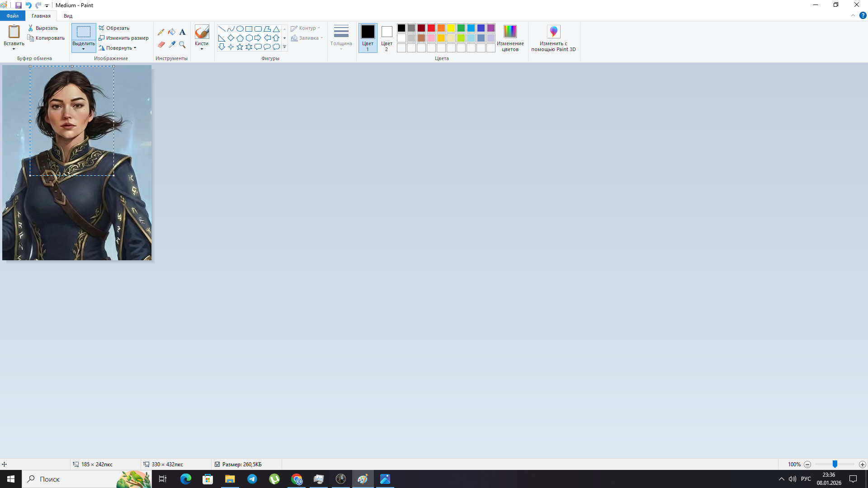
Task: Select the Text tool
Action: [x=182, y=32]
